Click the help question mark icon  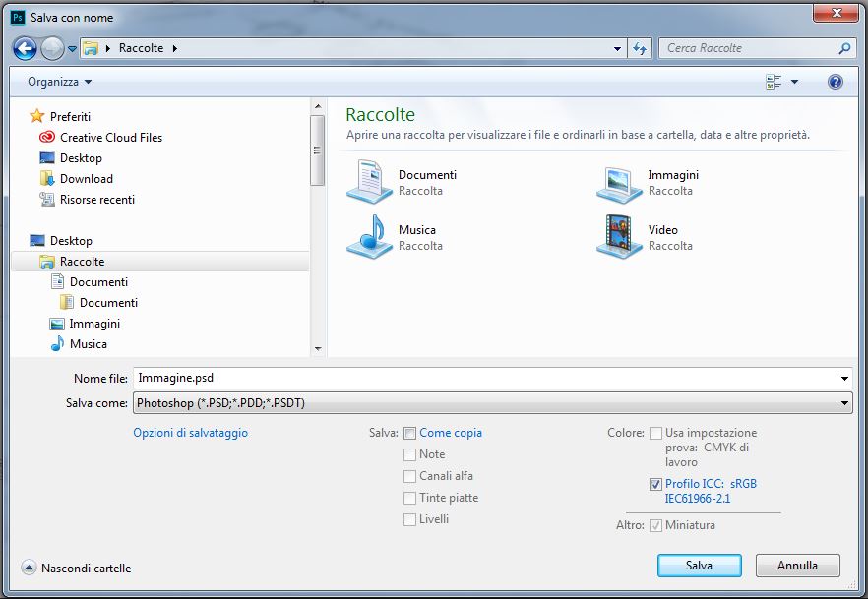click(x=836, y=82)
